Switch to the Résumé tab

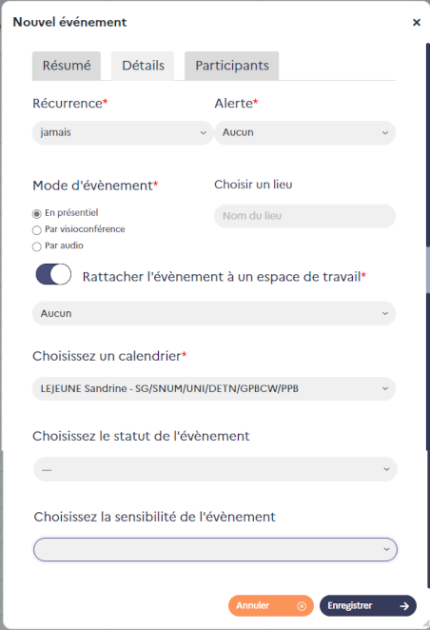pos(66,66)
